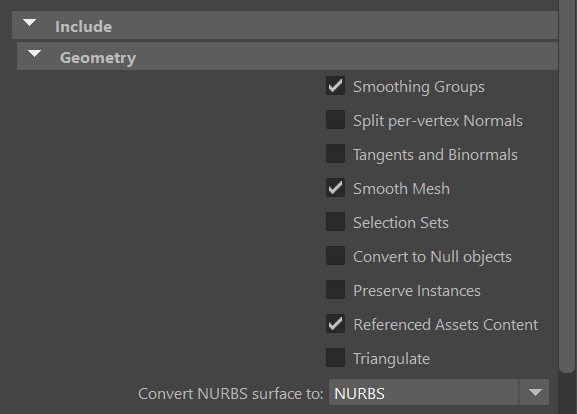Click the 'Smooth Mesh' label text
Image resolution: width=577 pixels, height=414 pixels.
(401, 189)
